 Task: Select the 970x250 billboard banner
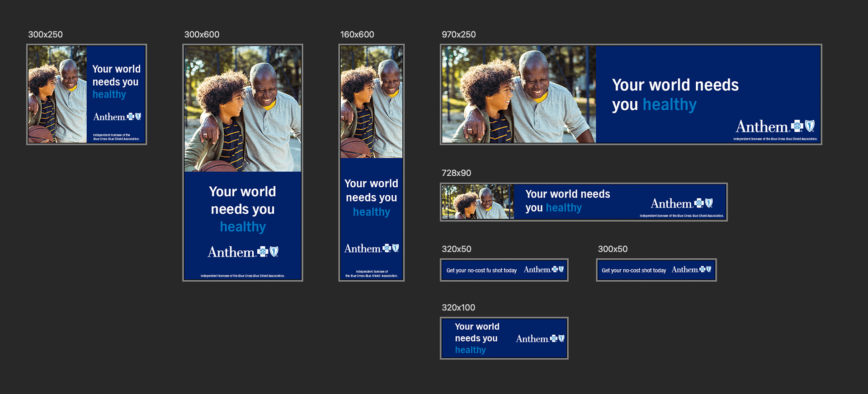631,94
